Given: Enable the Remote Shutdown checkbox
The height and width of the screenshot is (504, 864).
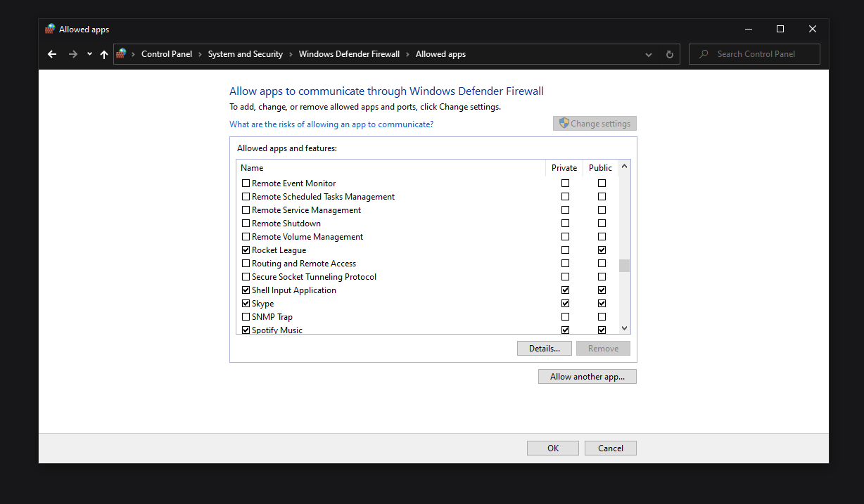Looking at the screenshot, I should point(246,224).
